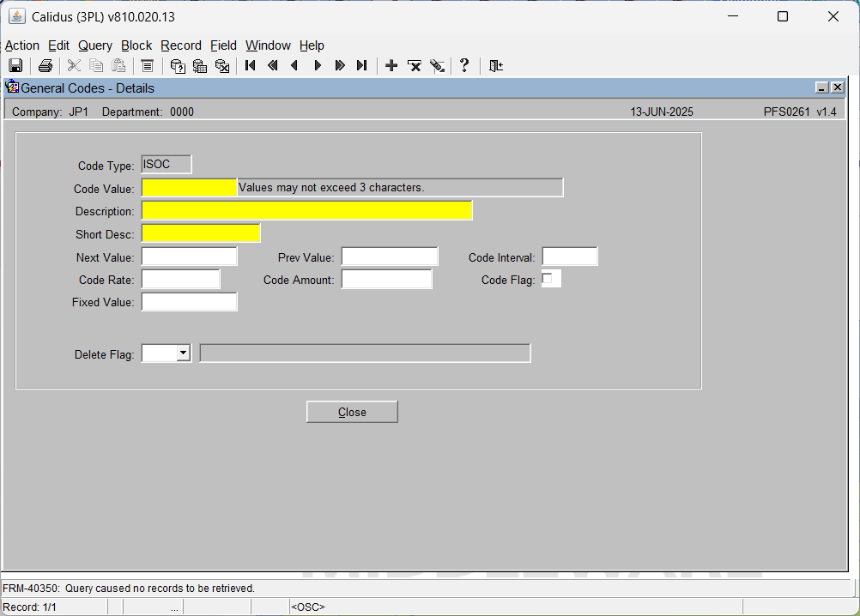Click the Prev Value input field
This screenshot has width=860, height=616.
click(x=390, y=257)
